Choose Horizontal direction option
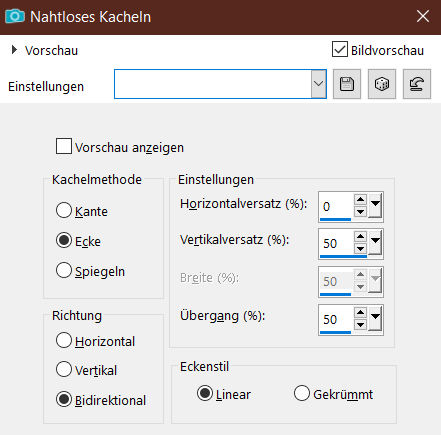This screenshot has height=435, width=441. (x=64, y=340)
